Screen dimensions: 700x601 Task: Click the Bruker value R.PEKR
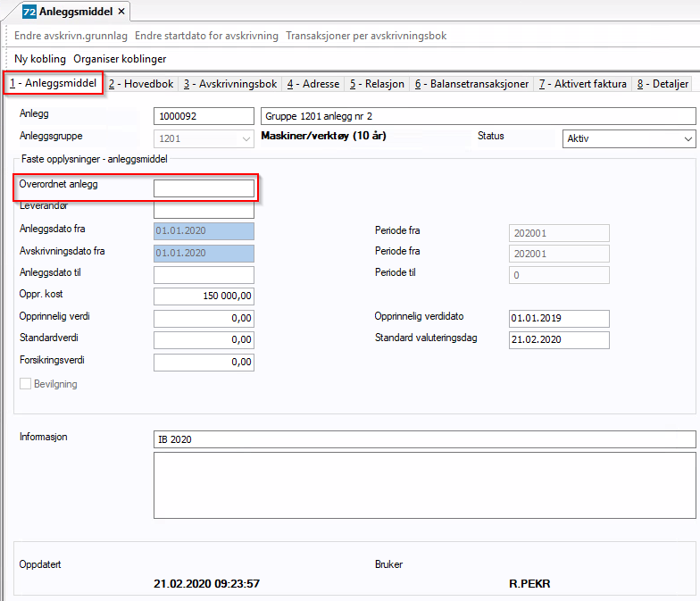(529, 584)
